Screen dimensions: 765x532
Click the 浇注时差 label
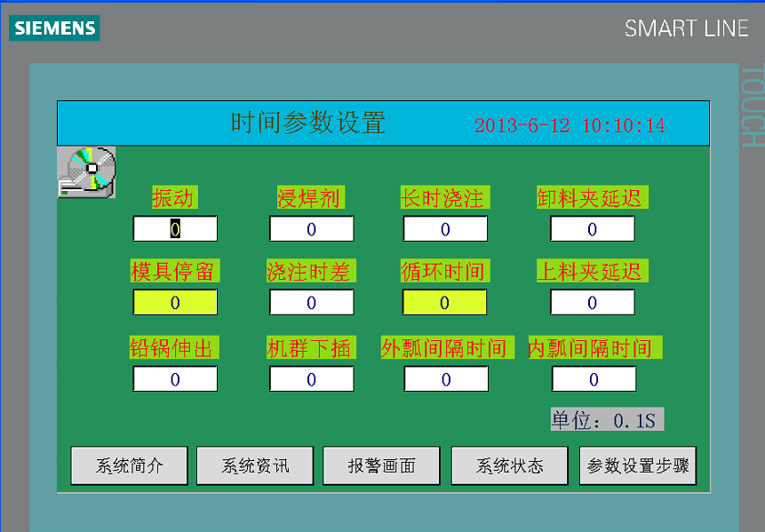311,271
